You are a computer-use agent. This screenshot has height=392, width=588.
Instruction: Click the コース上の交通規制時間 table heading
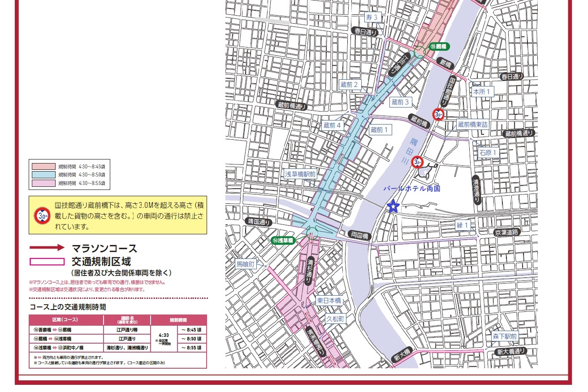(67, 307)
